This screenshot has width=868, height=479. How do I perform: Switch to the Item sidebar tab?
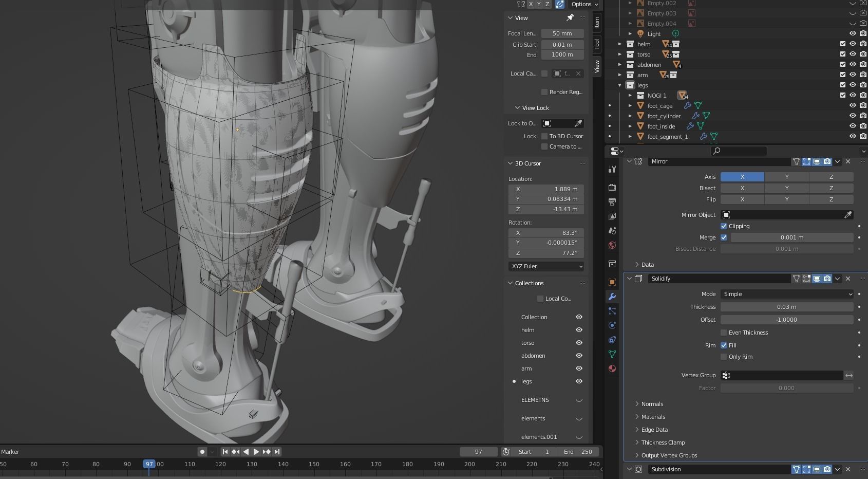click(x=597, y=22)
